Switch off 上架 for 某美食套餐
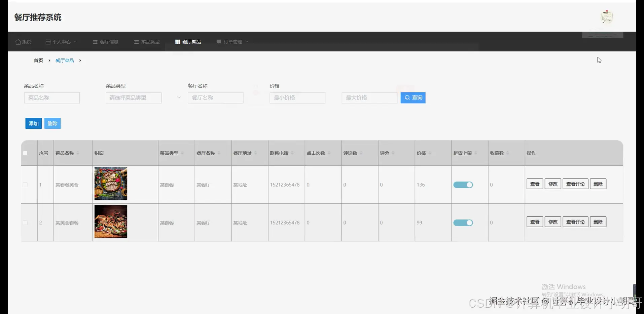644x314 pixels. pos(463,223)
